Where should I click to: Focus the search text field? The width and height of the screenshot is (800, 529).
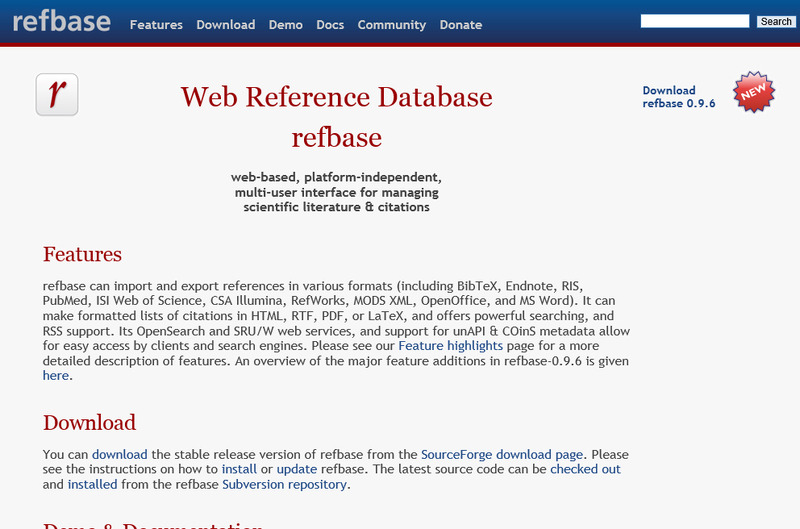[694, 21]
